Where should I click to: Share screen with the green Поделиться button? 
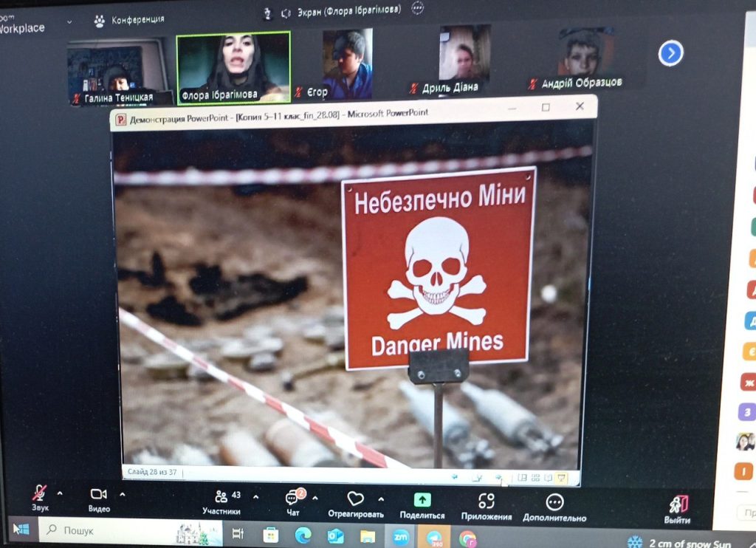point(422,505)
